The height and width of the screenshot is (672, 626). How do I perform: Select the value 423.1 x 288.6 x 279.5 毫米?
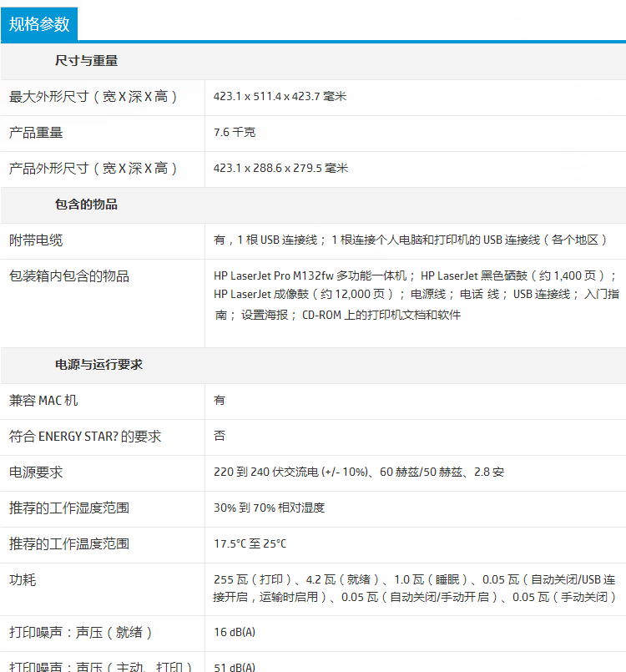coord(280,168)
